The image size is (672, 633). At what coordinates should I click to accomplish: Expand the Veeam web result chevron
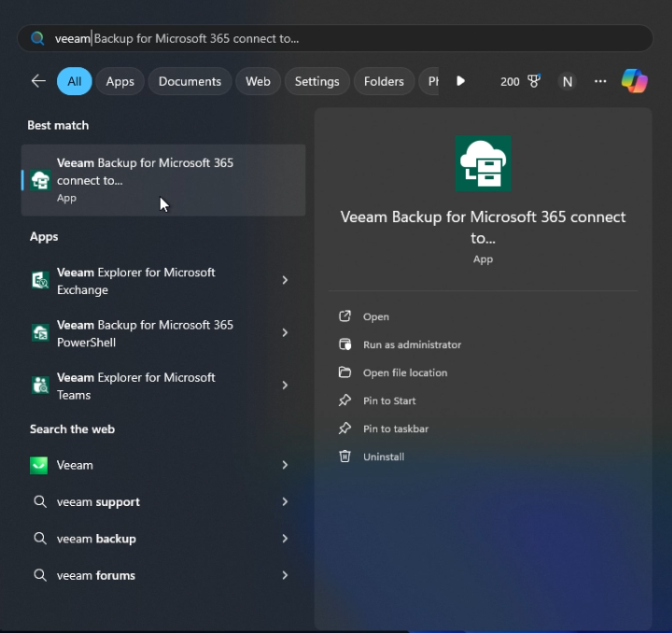tap(285, 465)
